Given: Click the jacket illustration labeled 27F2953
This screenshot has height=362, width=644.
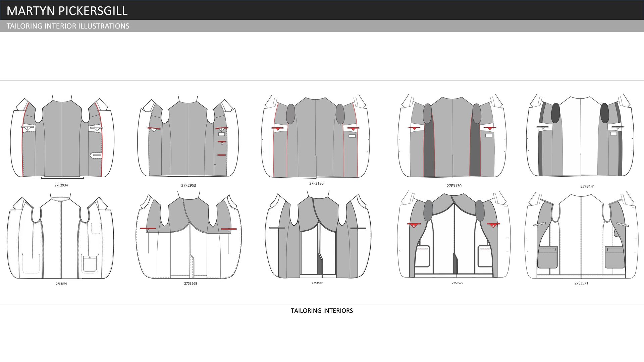Looking at the screenshot, I should pos(188,137).
